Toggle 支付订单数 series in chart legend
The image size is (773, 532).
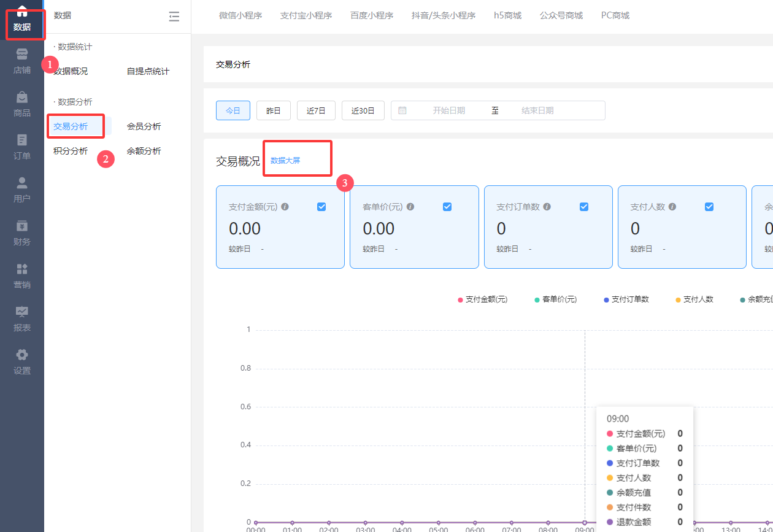pos(626,299)
